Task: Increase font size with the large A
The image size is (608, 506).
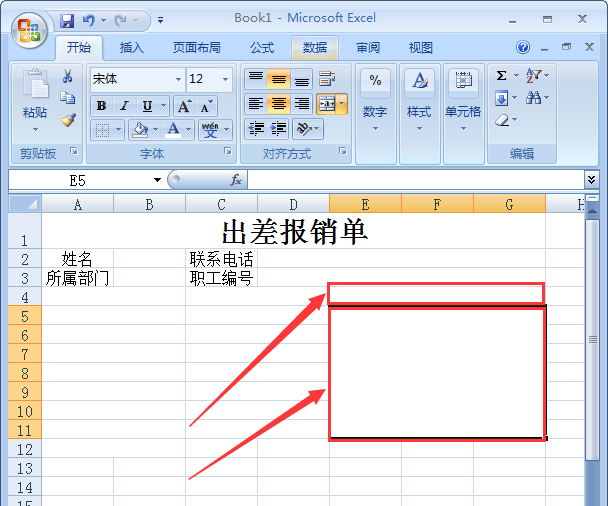Action: tap(185, 106)
